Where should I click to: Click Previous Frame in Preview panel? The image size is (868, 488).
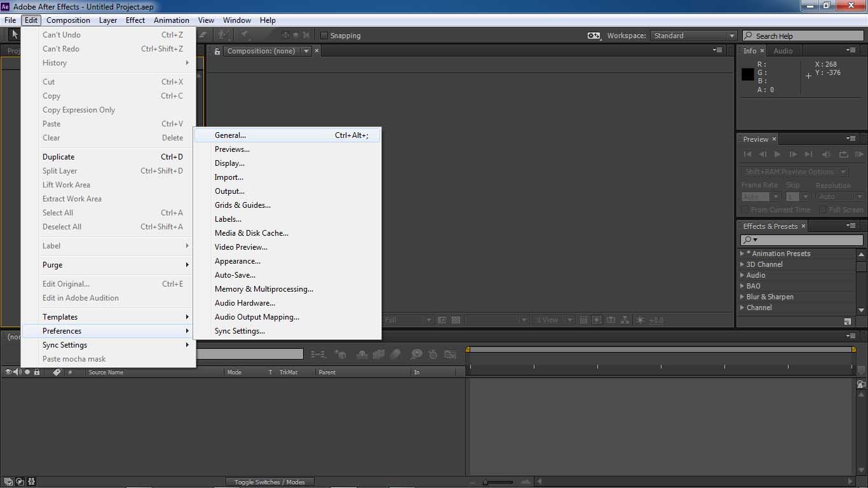(763, 154)
